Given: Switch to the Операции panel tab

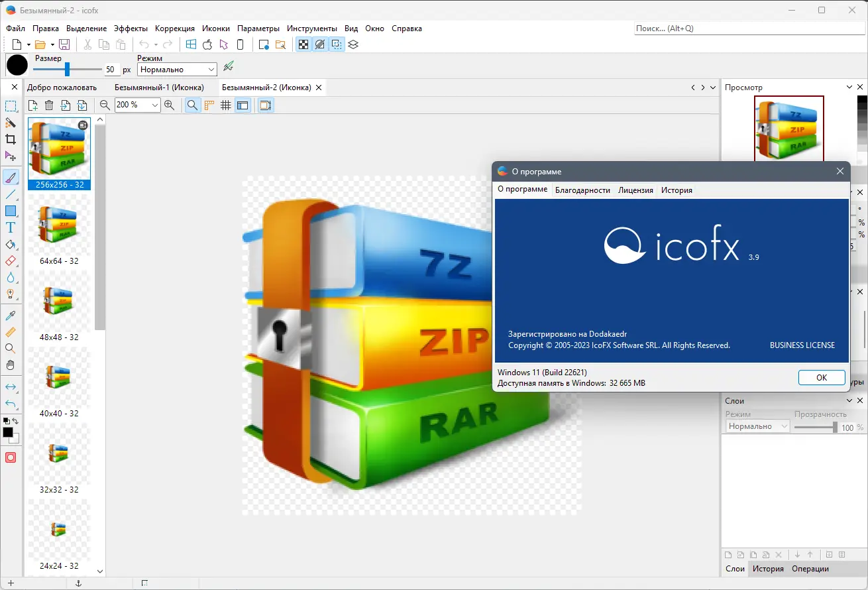Looking at the screenshot, I should point(810,569).
